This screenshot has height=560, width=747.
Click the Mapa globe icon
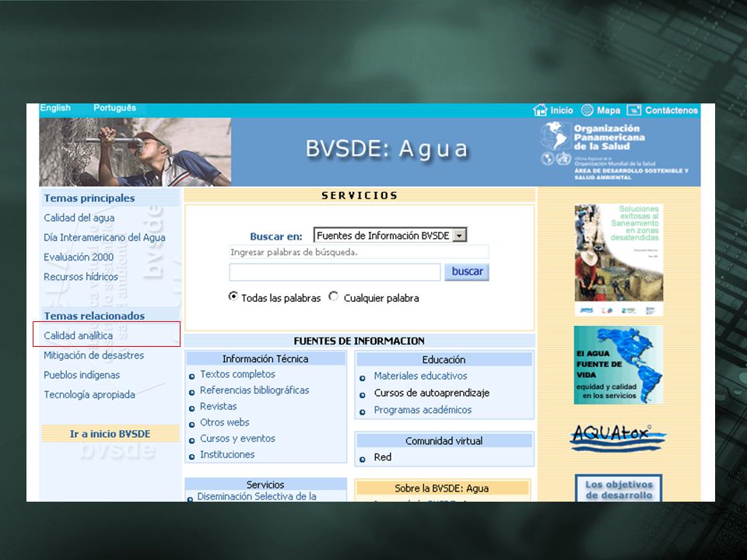point(587,110)
